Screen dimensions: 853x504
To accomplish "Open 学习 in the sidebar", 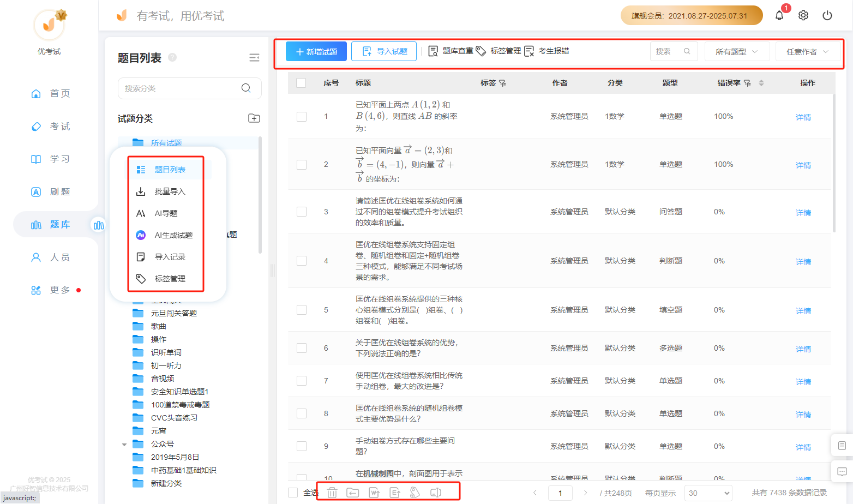I will (50, 159).
